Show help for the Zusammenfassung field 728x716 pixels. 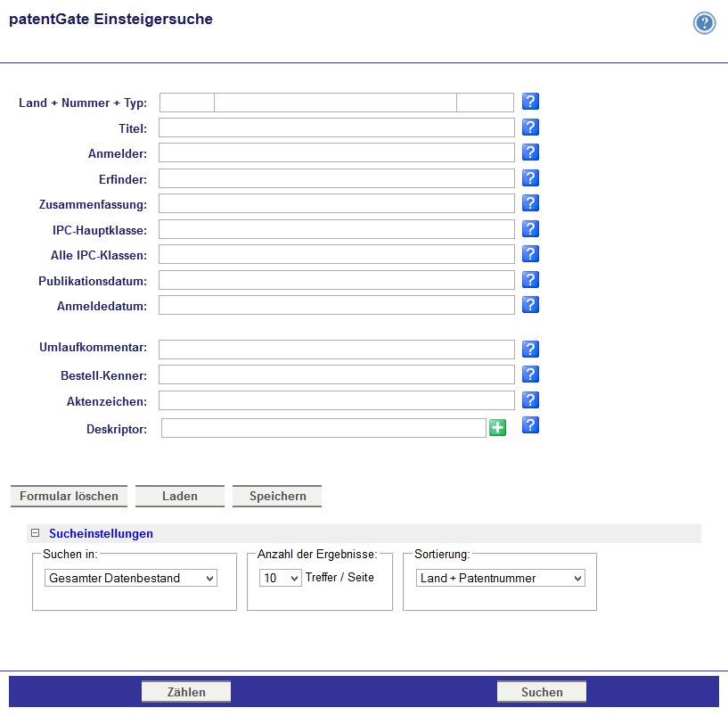point(530,203)
